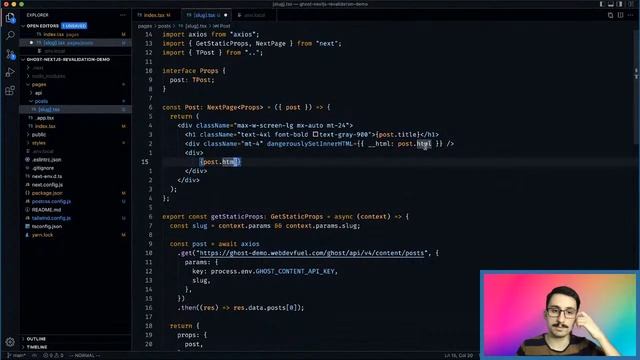
Task: Open package.json file
Action: [76, 193]
